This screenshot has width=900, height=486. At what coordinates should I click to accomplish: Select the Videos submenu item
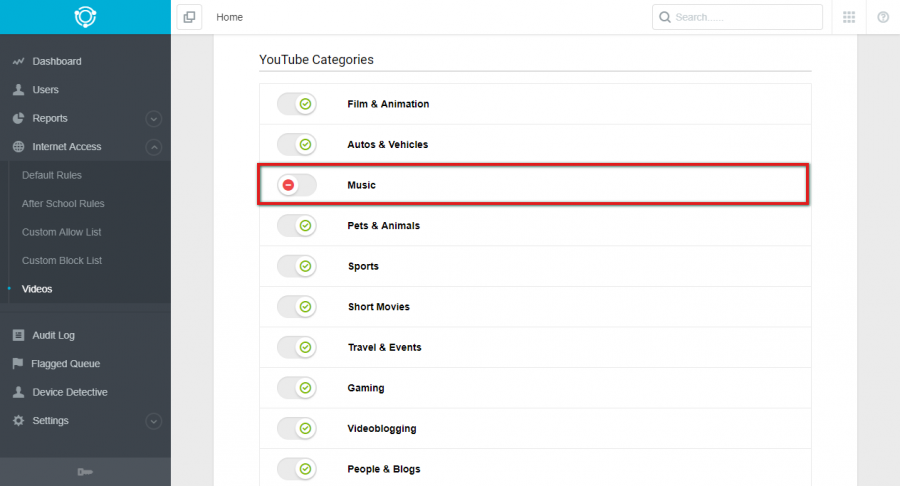[x=37, y=289]
